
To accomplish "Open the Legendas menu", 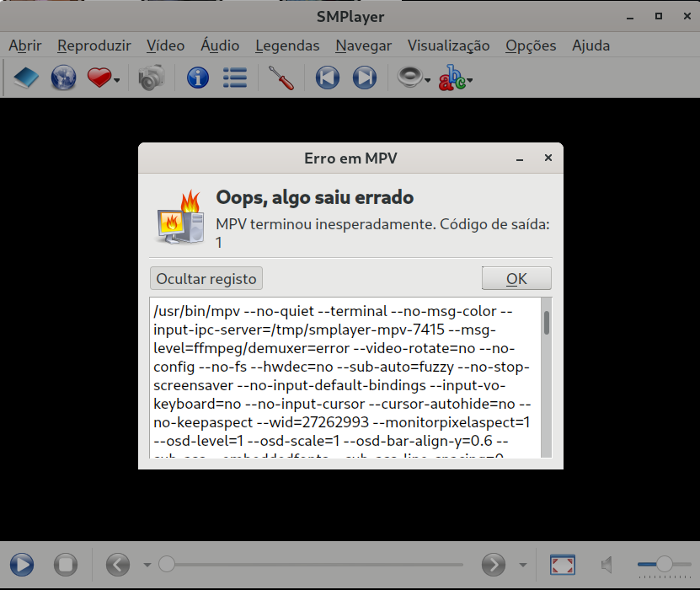I will [x=287, y=46].
